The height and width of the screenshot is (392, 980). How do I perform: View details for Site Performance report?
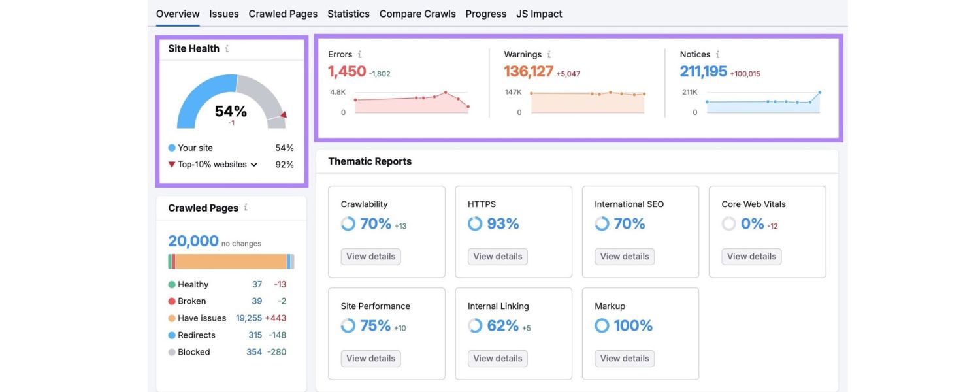tap(370, 359)
